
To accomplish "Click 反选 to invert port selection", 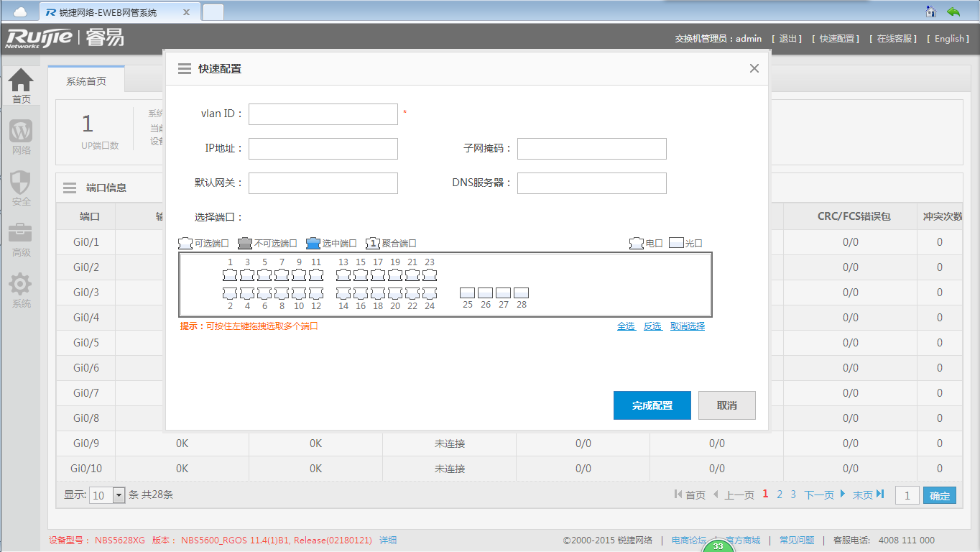I will click(652, 326).
